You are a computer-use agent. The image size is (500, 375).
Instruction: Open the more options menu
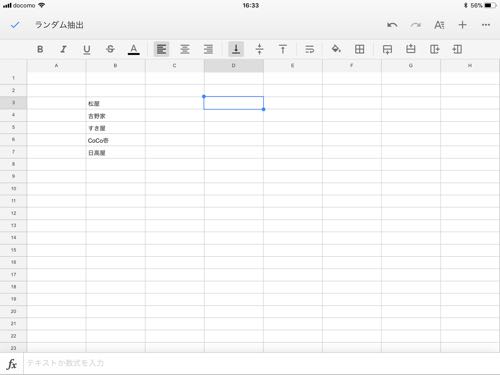[x=486, y=25]
